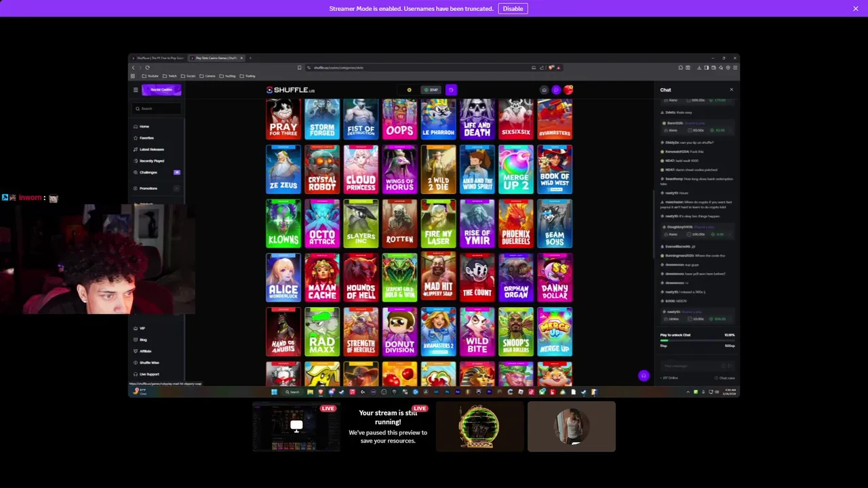This screenshot has width=868, height=488.
Task: Click the dark round icon beside the chat toggle
Action: [544, 89]
